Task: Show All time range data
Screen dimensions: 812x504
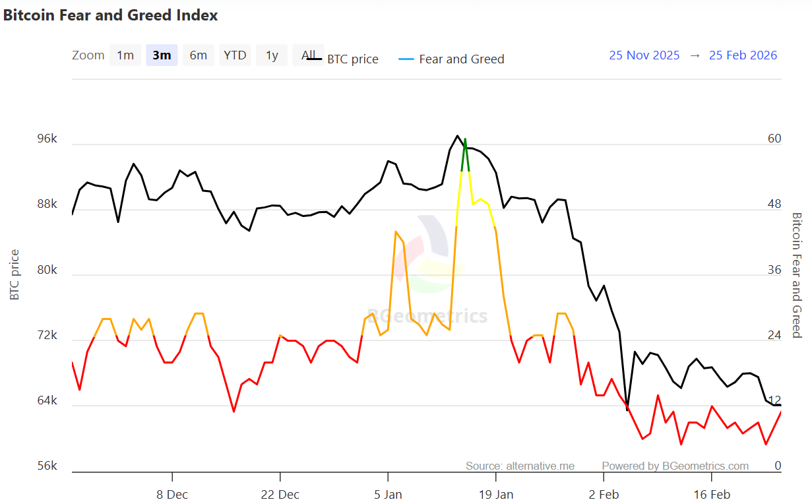Action: (308, 55)
